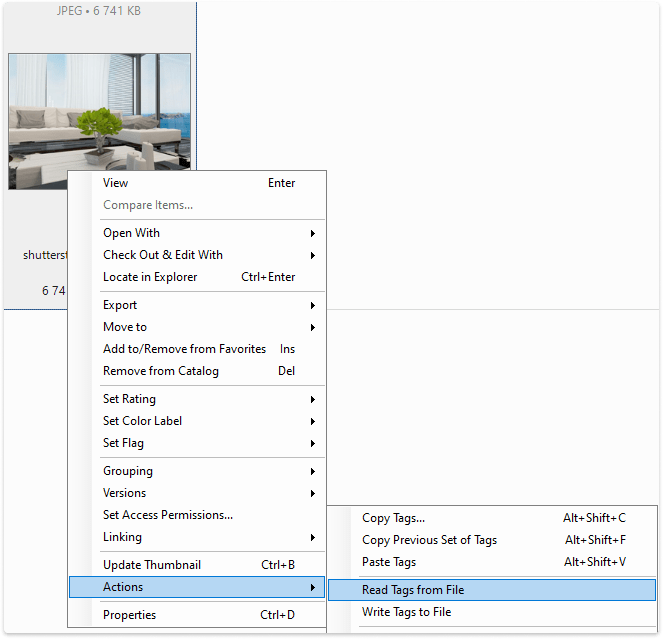
Task: Open the Check Out & Edit With submenu
Action: [x=163, y=255]
